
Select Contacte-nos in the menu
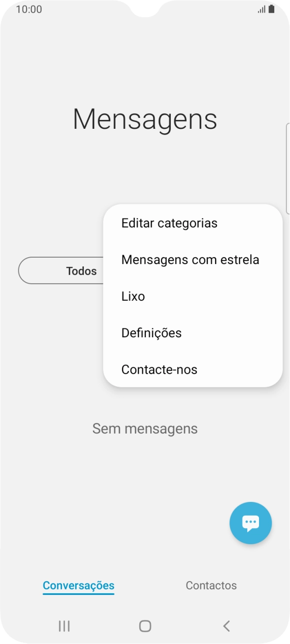click(160, 369)
